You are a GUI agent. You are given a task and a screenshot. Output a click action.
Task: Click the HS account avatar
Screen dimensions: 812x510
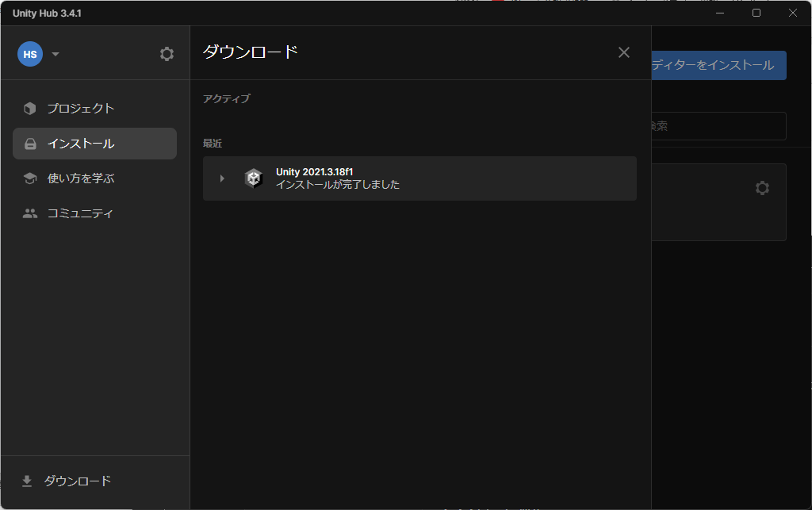(x=29, y=54)
